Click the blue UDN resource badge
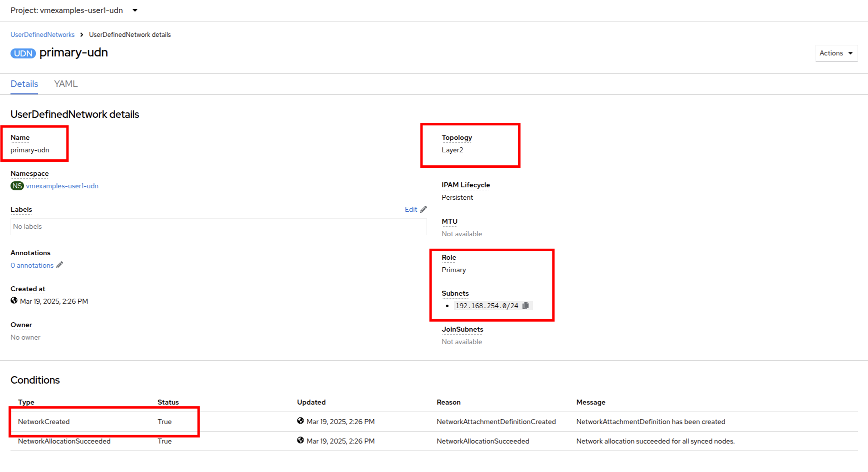This screenshot has height=472, width=868. pyautogui.click(x=23, y=53)
